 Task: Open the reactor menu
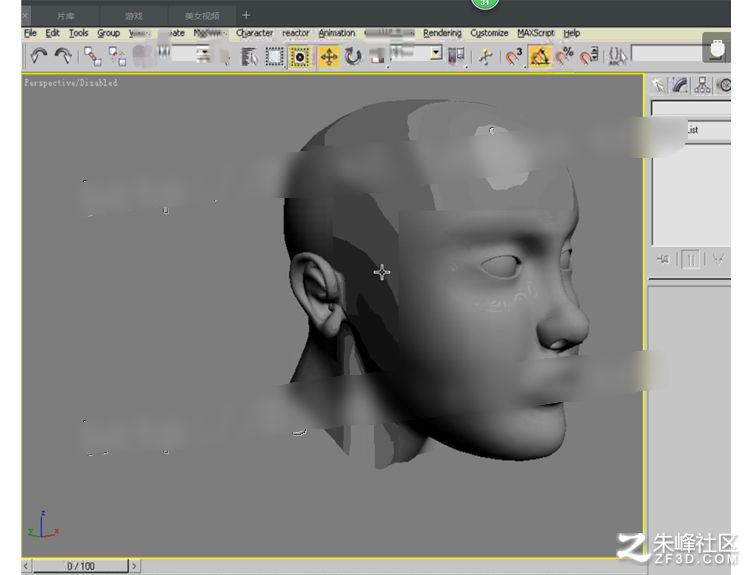coord(296,33)
